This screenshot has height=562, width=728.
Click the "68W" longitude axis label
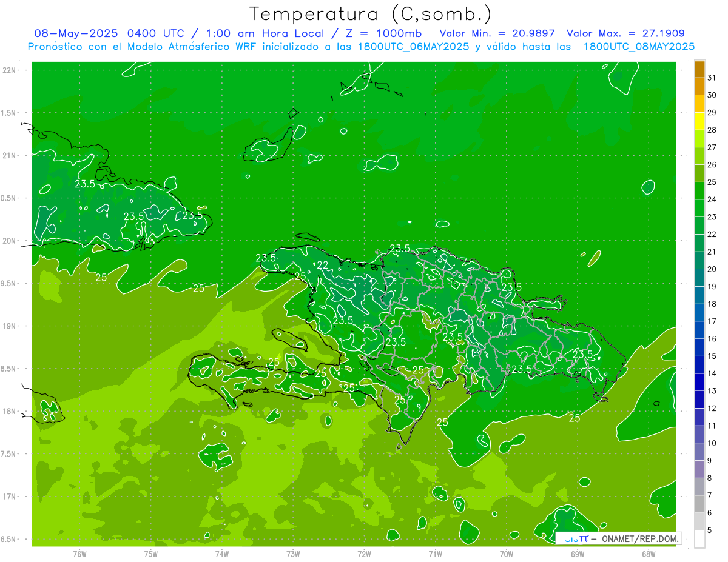[649, 554]
